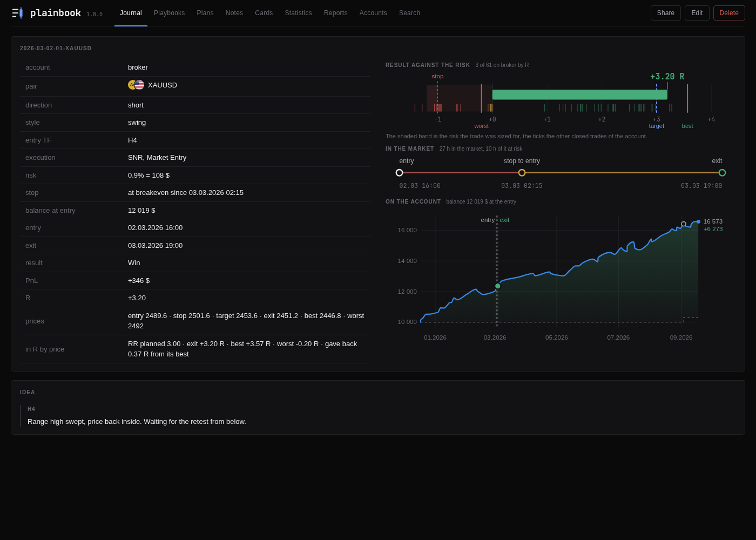View the Reports tab
The height and width of the screenshot is (540, 756).
[x=336, y=13]
